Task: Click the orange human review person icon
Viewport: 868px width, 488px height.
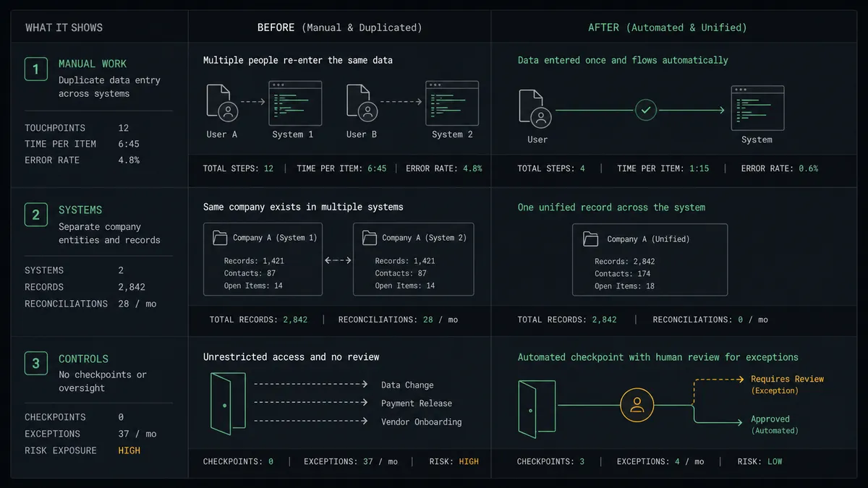Action: click(637, 405)
